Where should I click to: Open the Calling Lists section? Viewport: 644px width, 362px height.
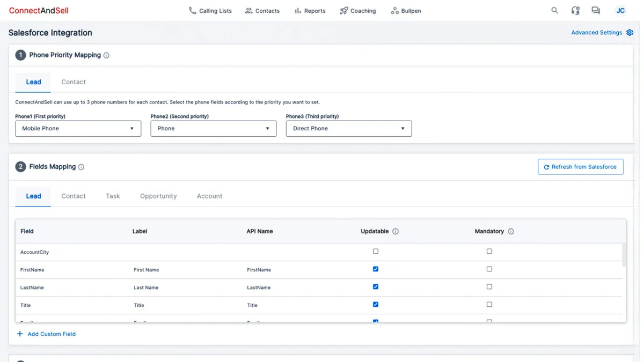coord(210,10)
